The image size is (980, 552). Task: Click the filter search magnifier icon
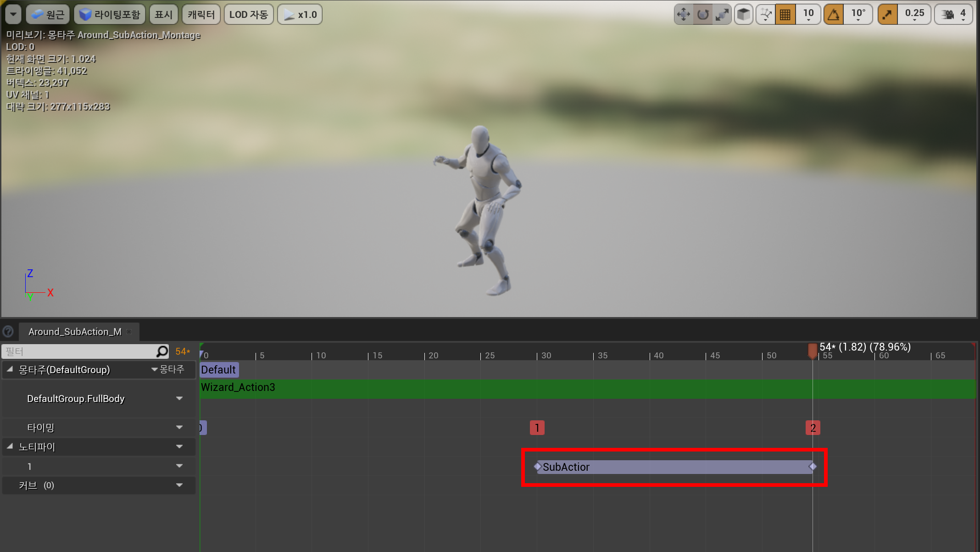click(162, 351)
